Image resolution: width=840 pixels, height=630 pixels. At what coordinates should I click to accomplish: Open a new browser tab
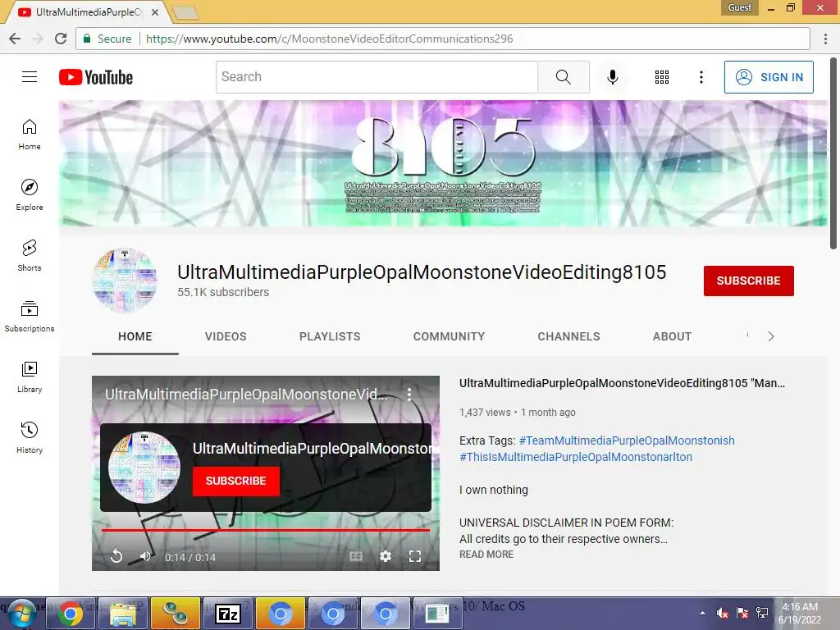point(185,13)
